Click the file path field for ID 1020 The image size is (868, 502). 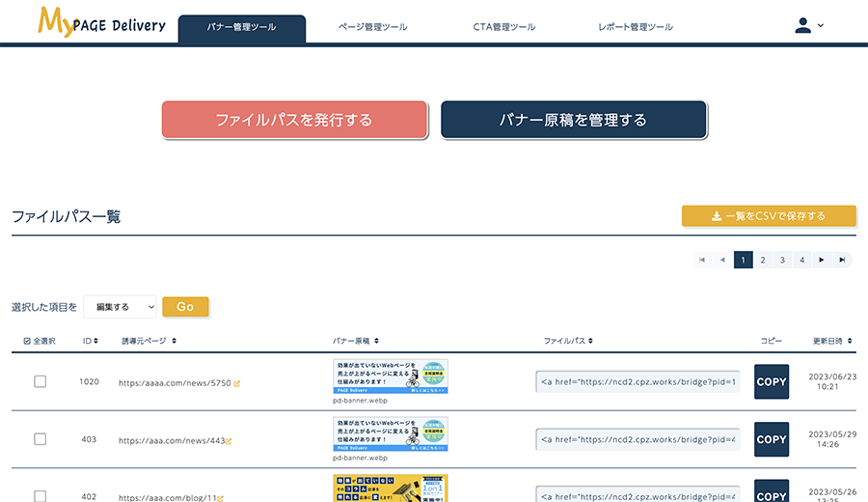tap(637, 382)
